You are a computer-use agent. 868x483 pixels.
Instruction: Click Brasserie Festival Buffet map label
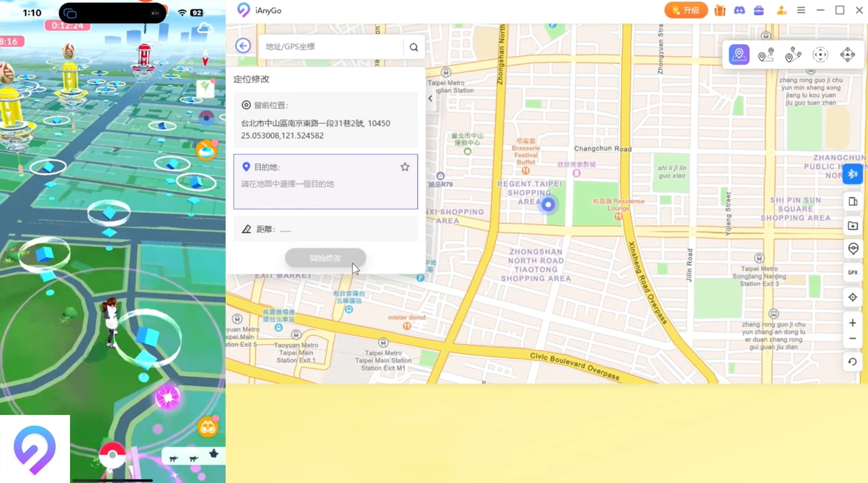click(x=527, y=150)
